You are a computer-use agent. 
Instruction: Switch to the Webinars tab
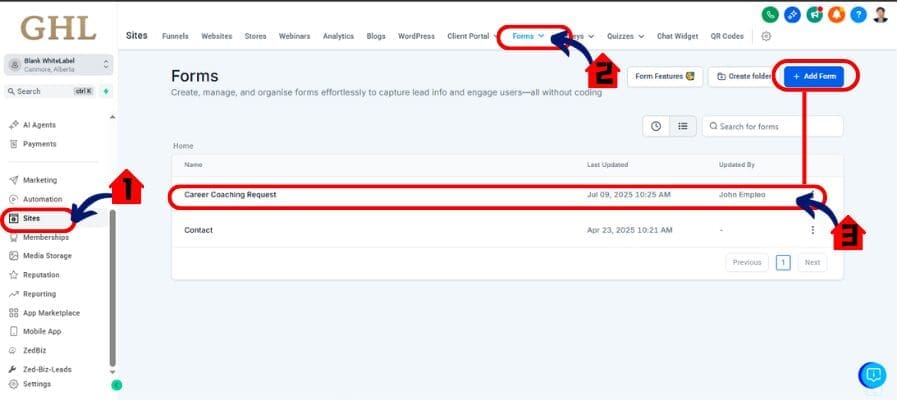294,36
